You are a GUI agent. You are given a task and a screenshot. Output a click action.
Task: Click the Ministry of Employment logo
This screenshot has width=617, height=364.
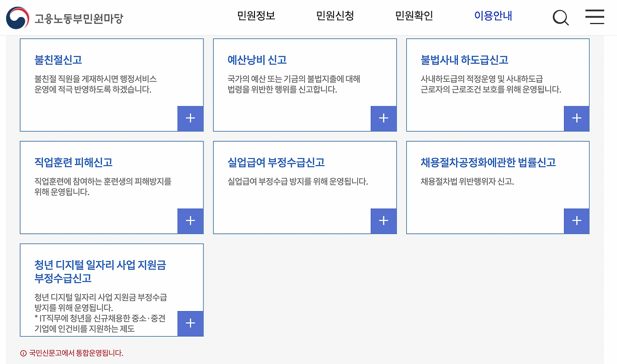pyautogui.click(x=63, y=17)
